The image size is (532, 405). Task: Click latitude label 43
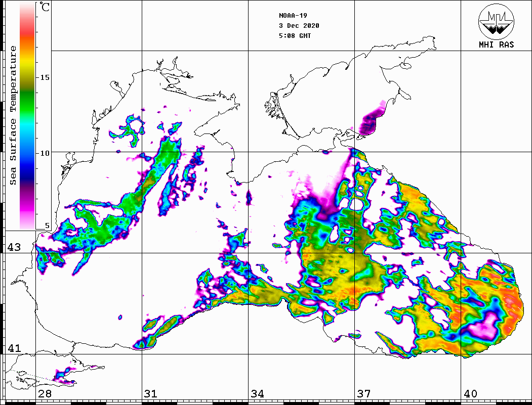click(14, 247)
